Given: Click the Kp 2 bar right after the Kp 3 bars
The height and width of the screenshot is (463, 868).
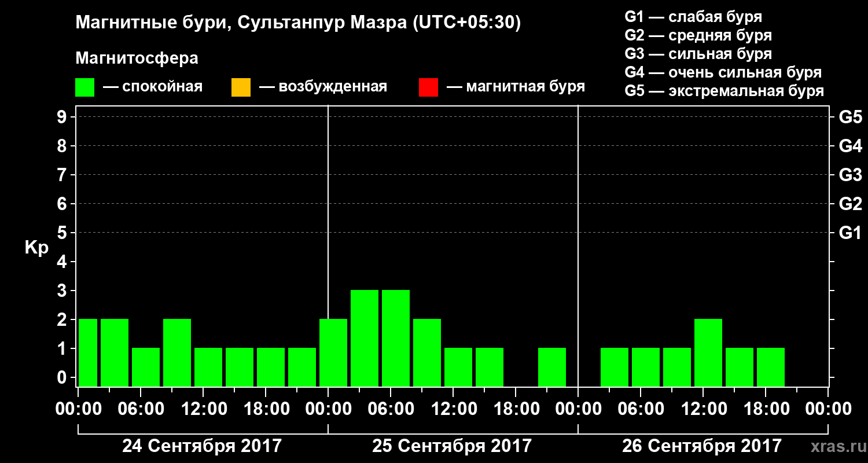Looking at the screenshot, I should coord(427,352).
